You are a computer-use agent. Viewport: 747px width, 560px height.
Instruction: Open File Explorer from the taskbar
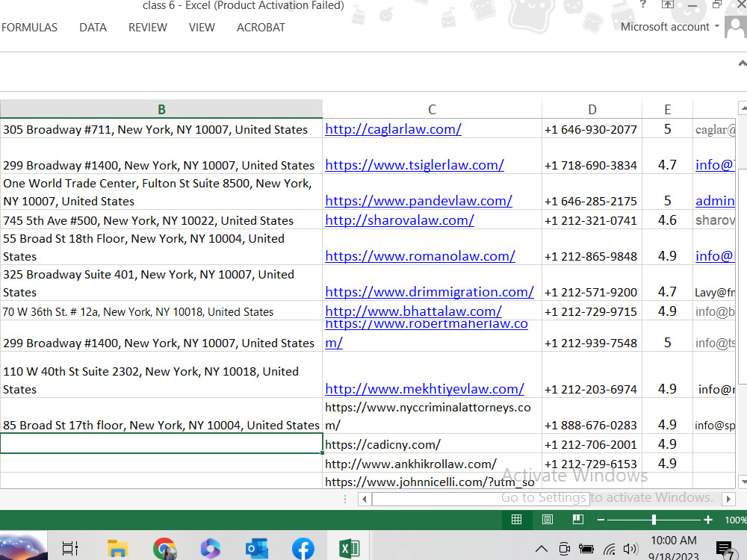coord(117,549)
